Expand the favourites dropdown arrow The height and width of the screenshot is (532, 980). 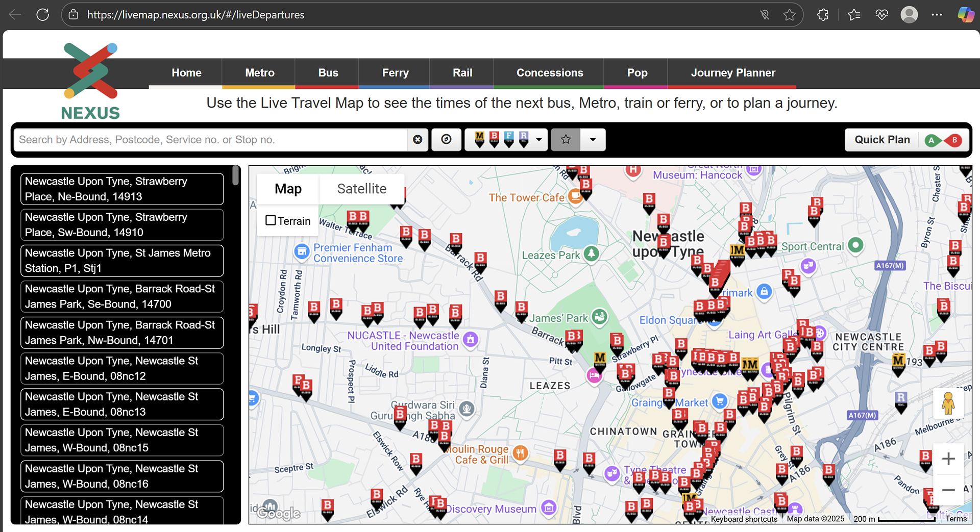[593, 140]
